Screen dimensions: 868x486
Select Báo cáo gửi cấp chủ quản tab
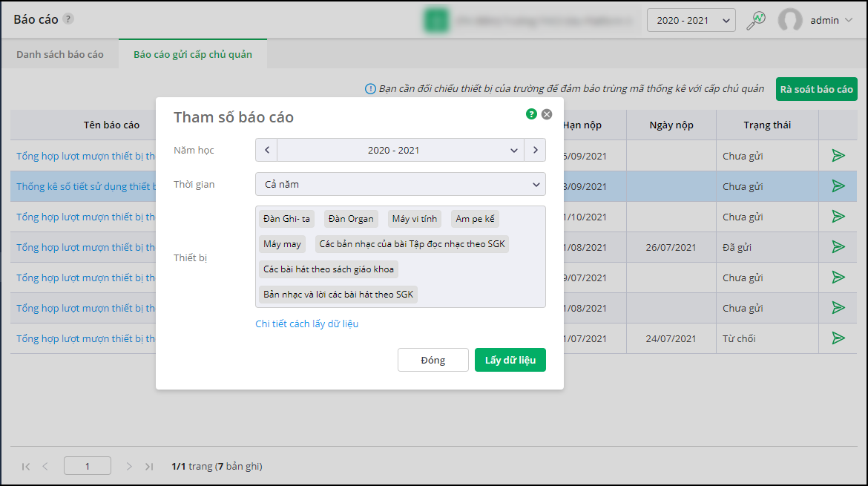pyautogui.click(x=193, y=54)
